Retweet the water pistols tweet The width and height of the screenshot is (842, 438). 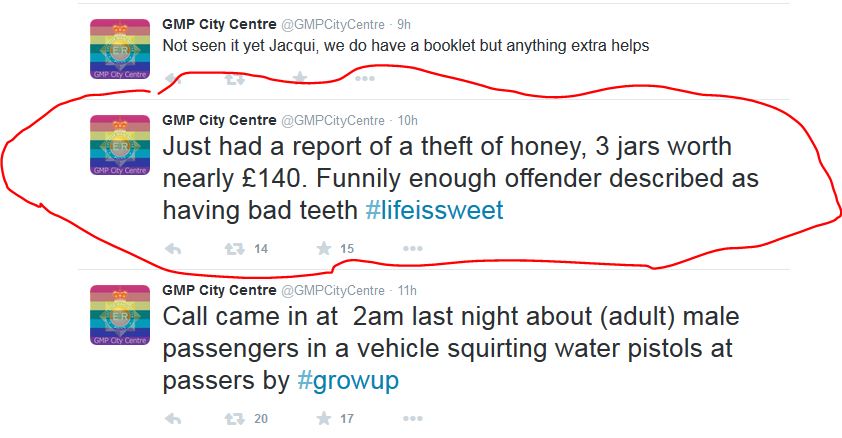[x=233, y=419]
